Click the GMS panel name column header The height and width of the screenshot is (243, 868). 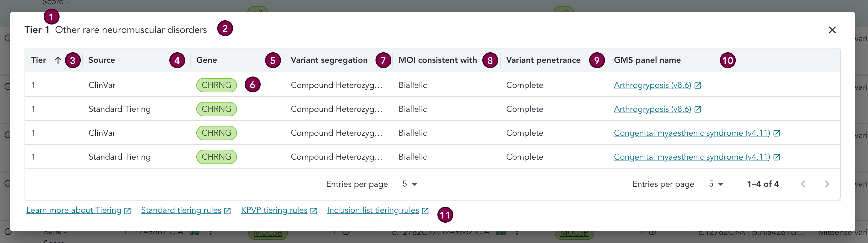click(x=647, y=60)
